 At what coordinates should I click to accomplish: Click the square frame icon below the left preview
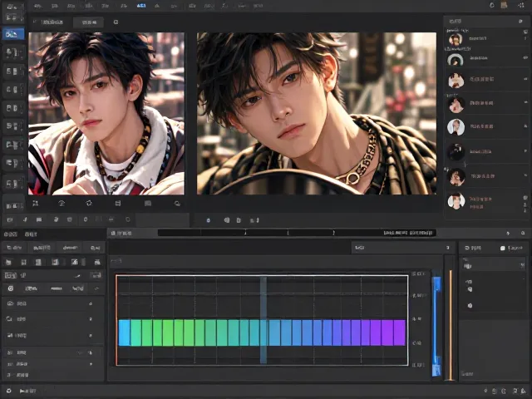[118, 203]
